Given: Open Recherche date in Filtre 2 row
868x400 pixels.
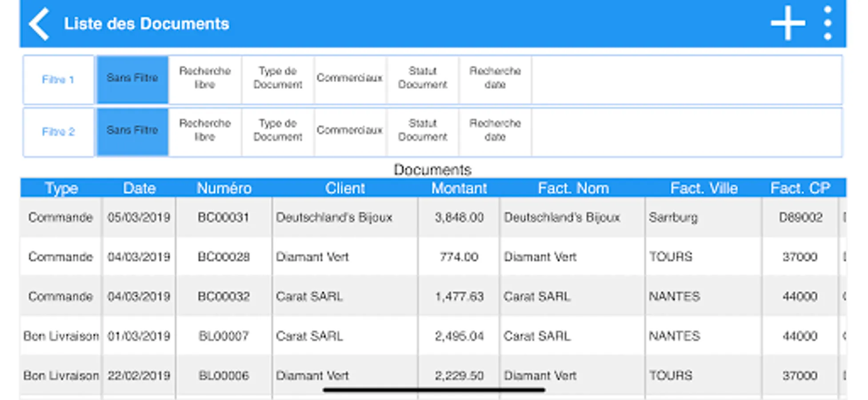Looking at the screenshot, I should click(495, 132).
